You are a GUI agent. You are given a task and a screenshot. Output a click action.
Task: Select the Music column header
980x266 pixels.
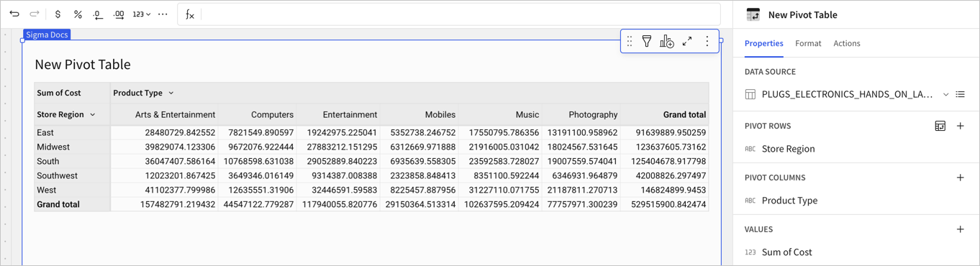pyautogui.click(x=500, y=114)
